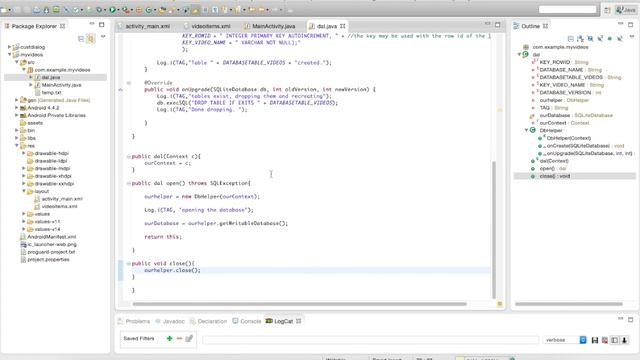Open the Javadoc tab
The height and width of the screenshot is (360, 640).
173,321
